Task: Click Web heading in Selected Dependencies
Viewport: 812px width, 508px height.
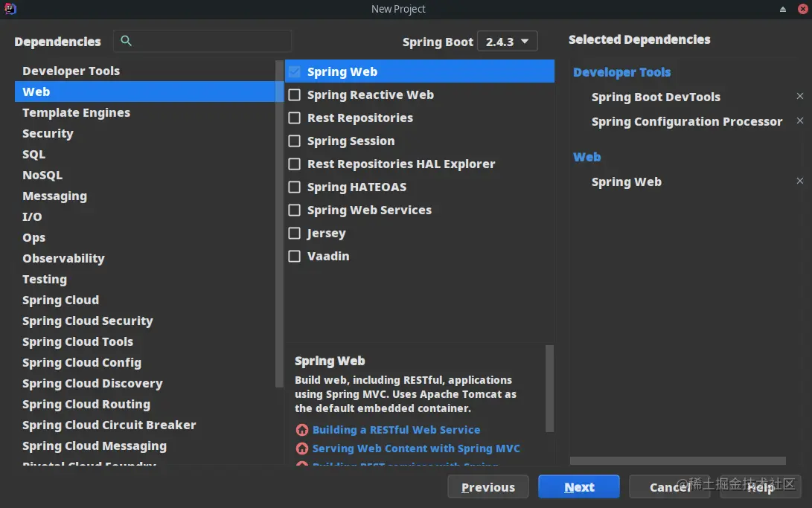Action: point(586,157)
